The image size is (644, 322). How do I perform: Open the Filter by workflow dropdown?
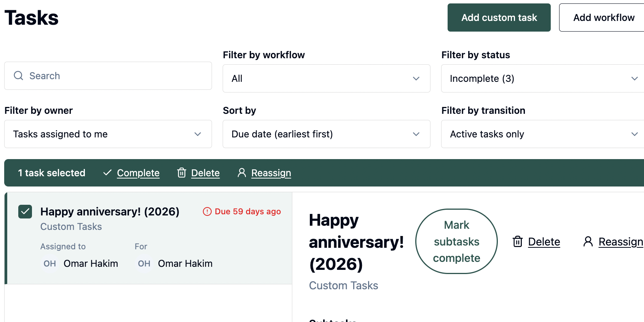326,78
